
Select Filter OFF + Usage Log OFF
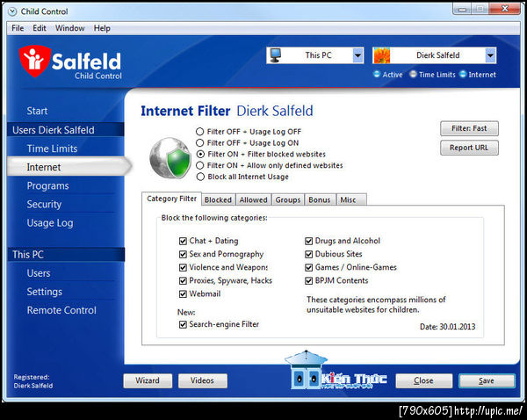tap(200, 132)
